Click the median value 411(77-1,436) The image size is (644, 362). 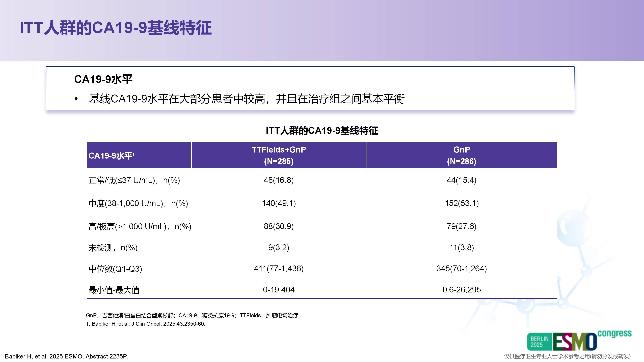click(x=279, y=268)
